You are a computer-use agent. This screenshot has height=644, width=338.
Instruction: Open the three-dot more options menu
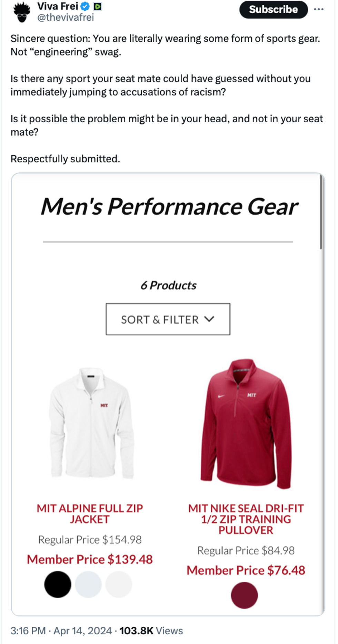tap(319, 9)
